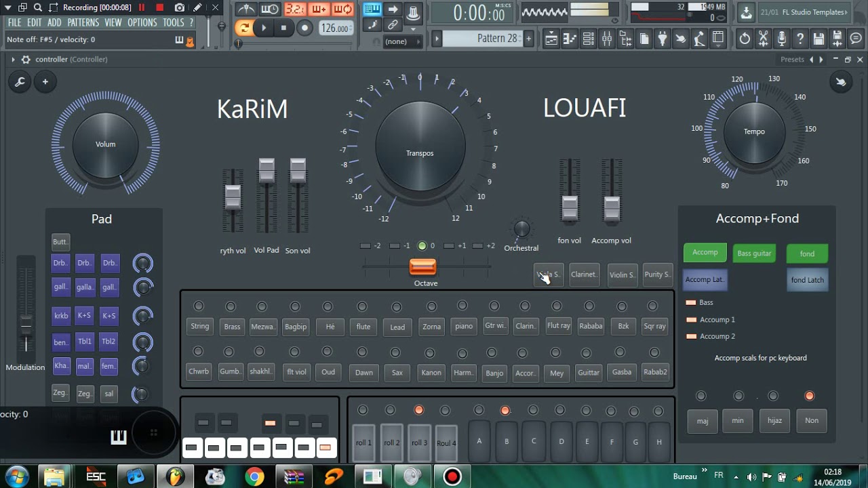This screenshot has height=488, width=868.
Task: Click the wait for input icon
Action: [x=270, y=9]
